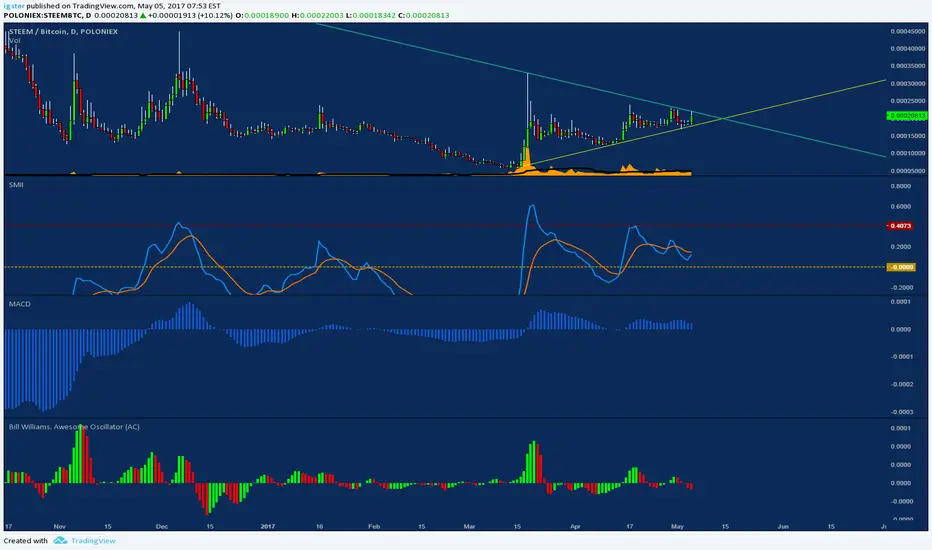This screenshot has width=932, height=550.
Task: Click the red 0.4073 level tag
Action: point(900,226)
